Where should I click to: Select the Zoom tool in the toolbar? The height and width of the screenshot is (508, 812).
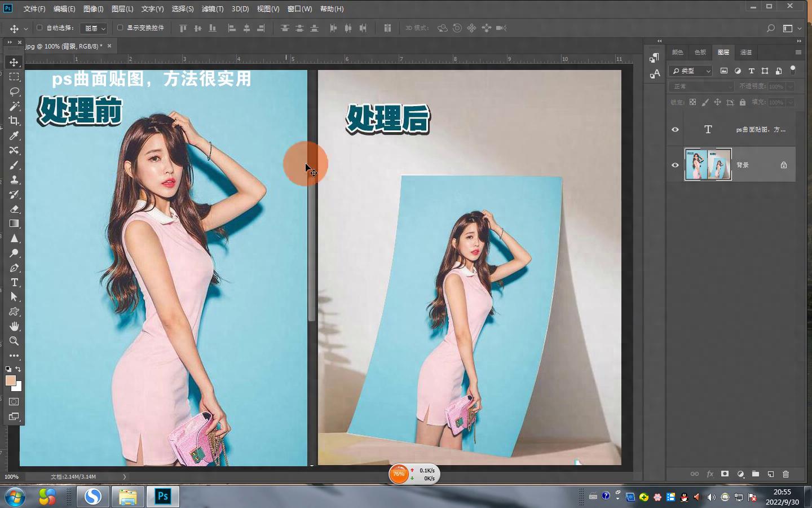point(14,341)
